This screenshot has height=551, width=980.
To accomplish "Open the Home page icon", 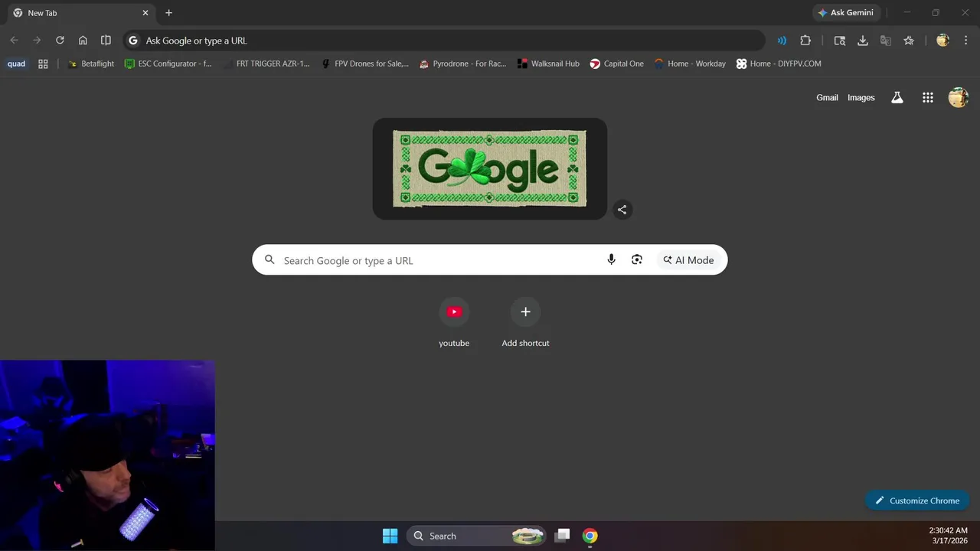I will (83, 41).
